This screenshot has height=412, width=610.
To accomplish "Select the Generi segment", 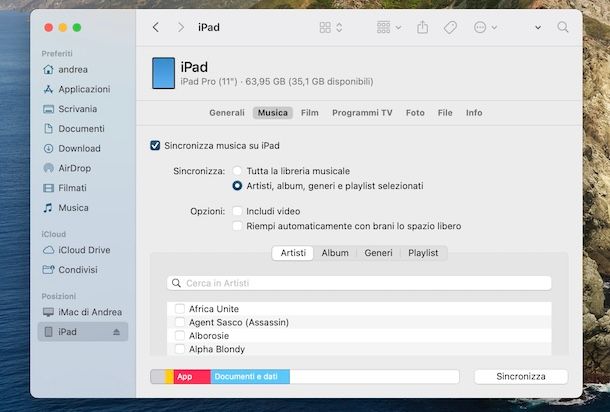I will pyautogui.click(x=378, y=253).
